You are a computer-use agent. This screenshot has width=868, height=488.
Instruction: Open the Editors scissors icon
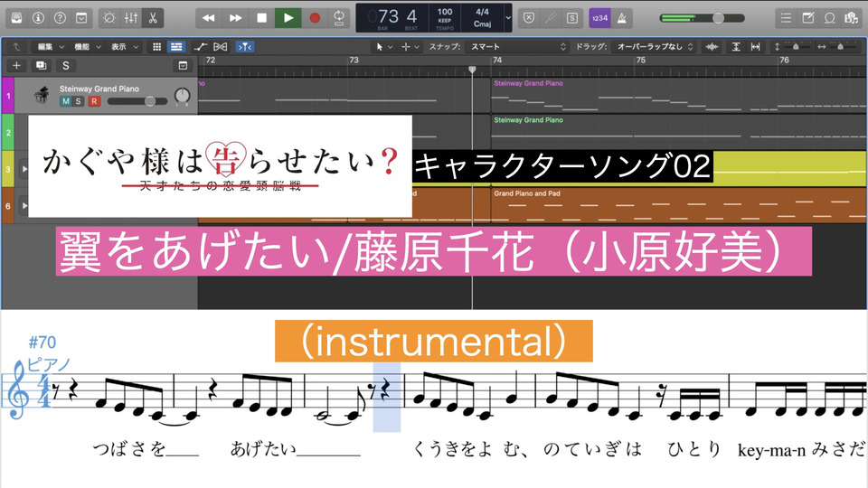point(153,18)
